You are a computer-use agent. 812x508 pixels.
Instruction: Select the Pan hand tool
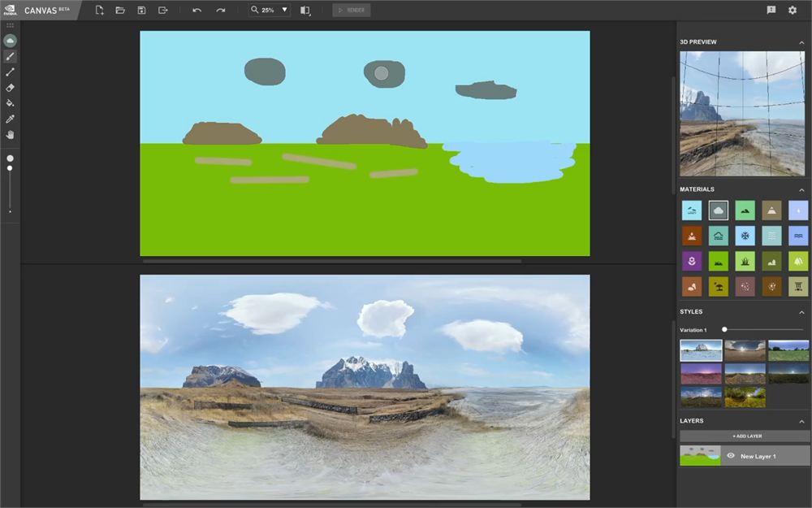10,135
